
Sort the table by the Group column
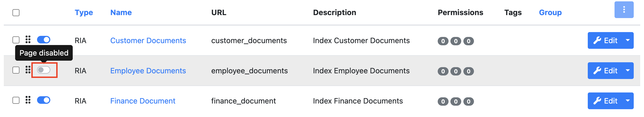550,12
